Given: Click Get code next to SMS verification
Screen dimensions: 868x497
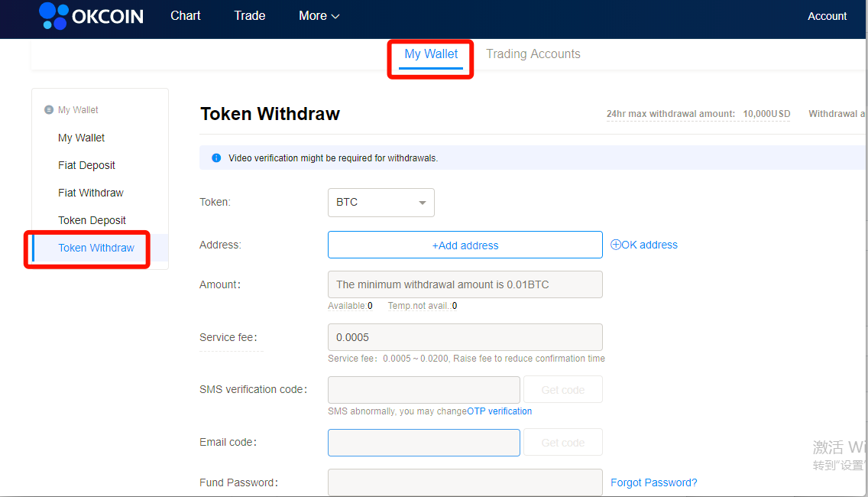Looking at the screenshot, I should [x=563, y=389].
